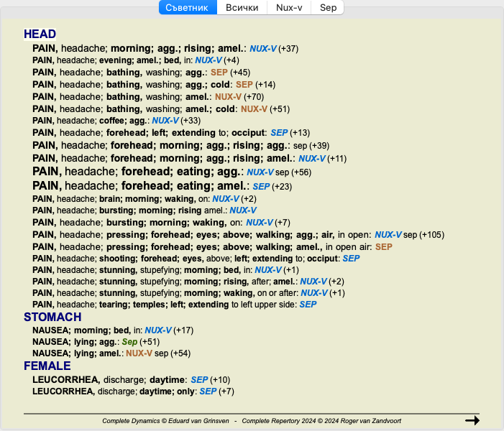This screenshot has height=431, width=504.
Task: Select the FEMALE section heading
Action: (x=49, y=366)
